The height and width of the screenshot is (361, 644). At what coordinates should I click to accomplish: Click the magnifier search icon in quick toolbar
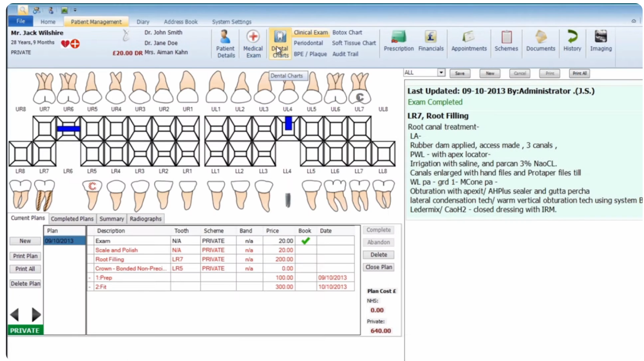pos(23,10)
